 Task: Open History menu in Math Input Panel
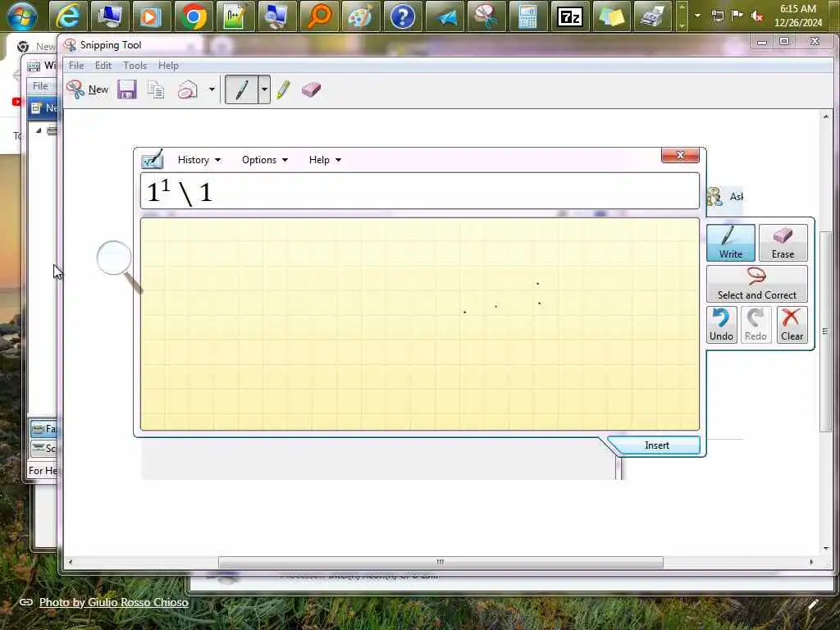[199, 160]
